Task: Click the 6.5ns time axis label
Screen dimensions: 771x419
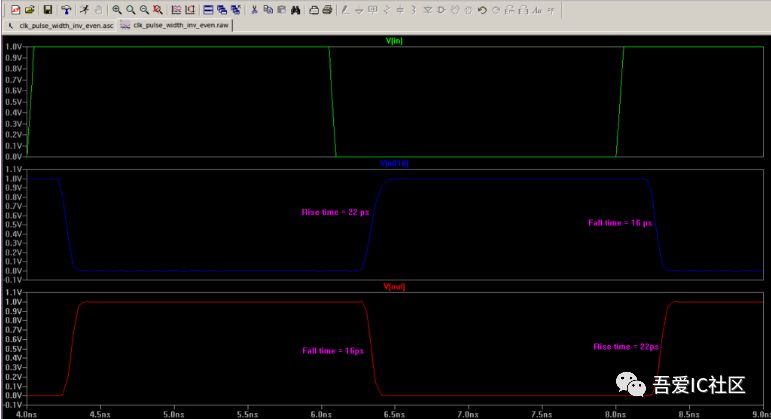Action: pos(394,414)
